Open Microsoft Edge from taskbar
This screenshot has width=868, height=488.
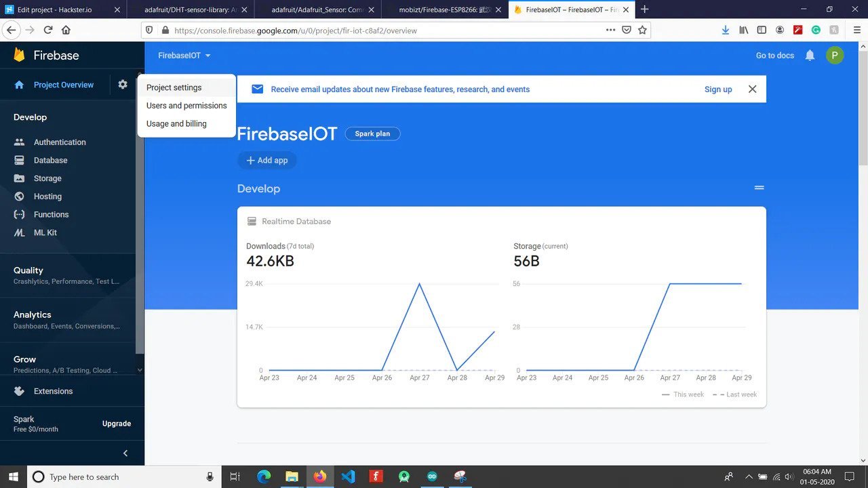click(264, 476)
